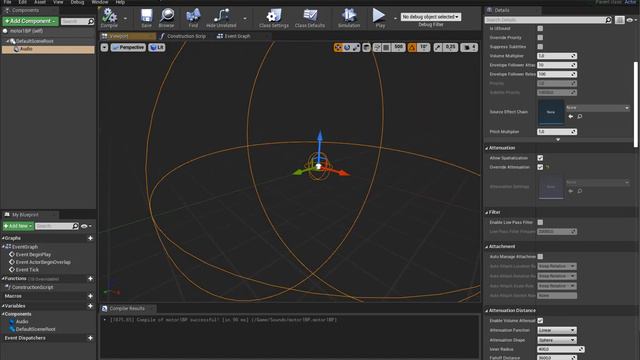640x360 pixels.
Task: Expand advanced sound properties arrow
Action: point(558,140)
